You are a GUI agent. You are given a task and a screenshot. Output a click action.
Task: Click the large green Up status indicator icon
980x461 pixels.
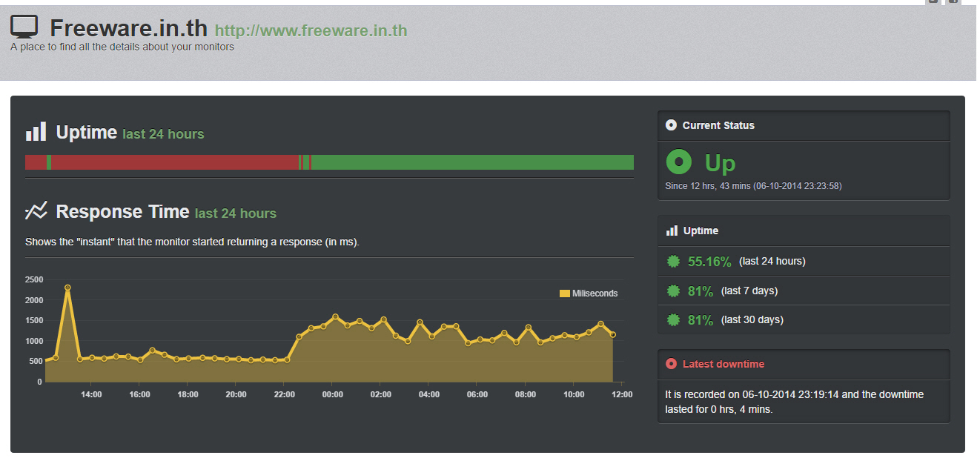(x=678, y=162)
